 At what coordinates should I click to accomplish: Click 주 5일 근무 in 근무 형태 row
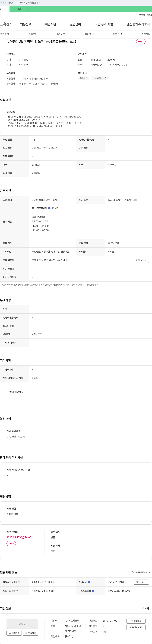(113, 243)
